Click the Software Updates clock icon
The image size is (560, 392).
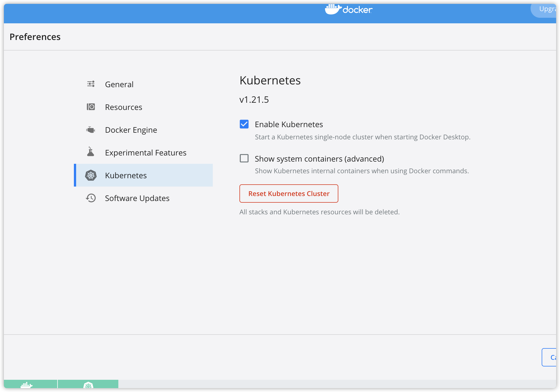coord(91,198)
